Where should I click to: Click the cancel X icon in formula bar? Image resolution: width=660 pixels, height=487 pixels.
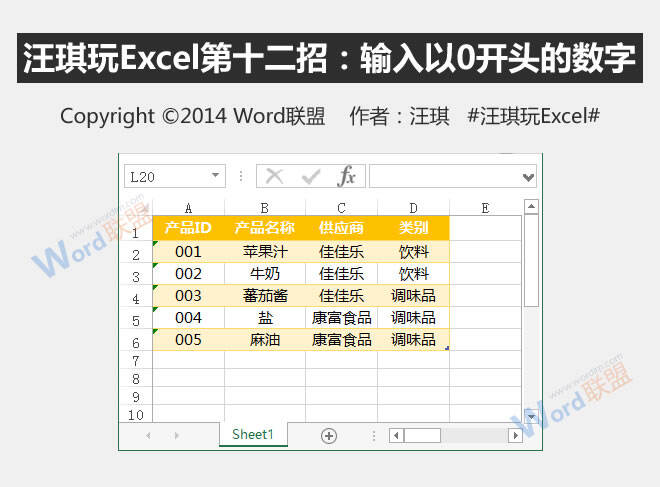click(x=275, y=176)
